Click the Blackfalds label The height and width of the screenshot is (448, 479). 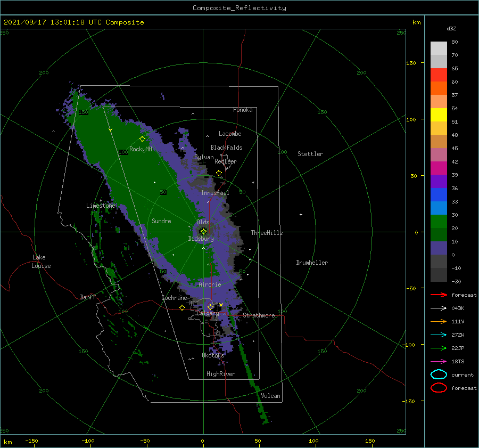click(x=226, y=148)
